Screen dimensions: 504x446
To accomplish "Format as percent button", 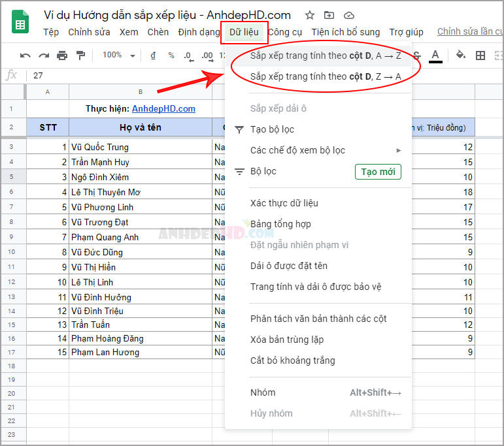I will 171,56.
